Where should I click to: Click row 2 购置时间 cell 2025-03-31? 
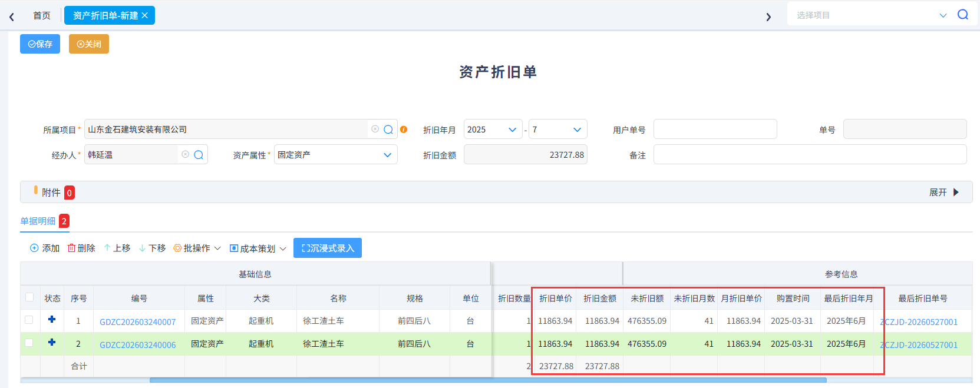pyautogui.click(x=792, y=344)
